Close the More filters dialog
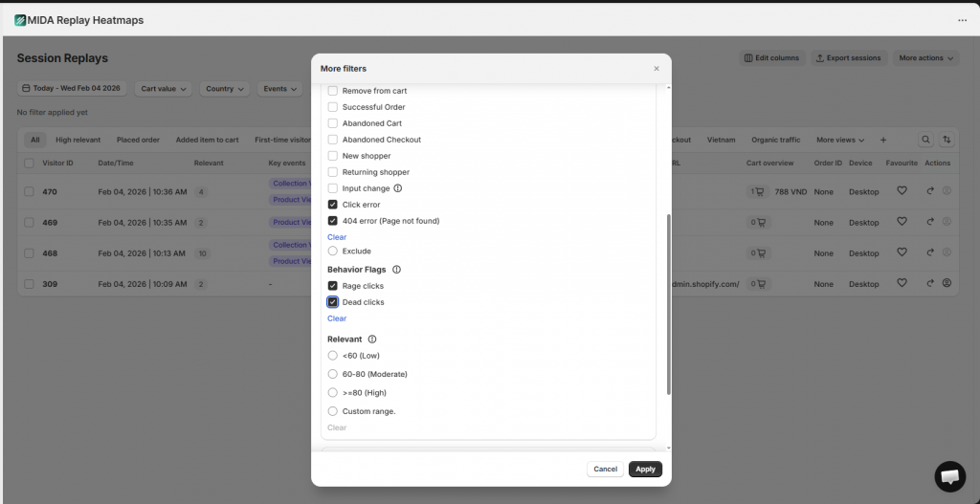980x504 pixels. [657, 69]
